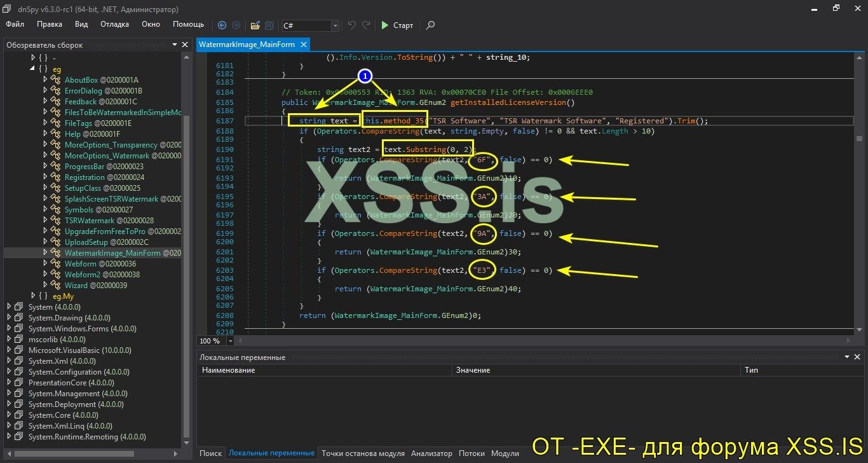Switch to Анализатор bottom tab
Image resolution: width=868 pixels, height=463 pixels.
tap(431, 453)
